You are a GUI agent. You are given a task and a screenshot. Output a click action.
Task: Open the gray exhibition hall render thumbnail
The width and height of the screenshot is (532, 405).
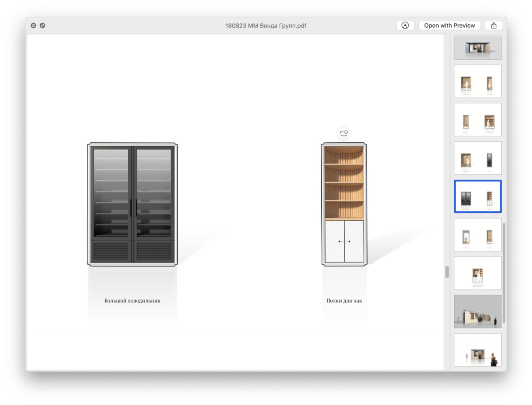(477, 312)
